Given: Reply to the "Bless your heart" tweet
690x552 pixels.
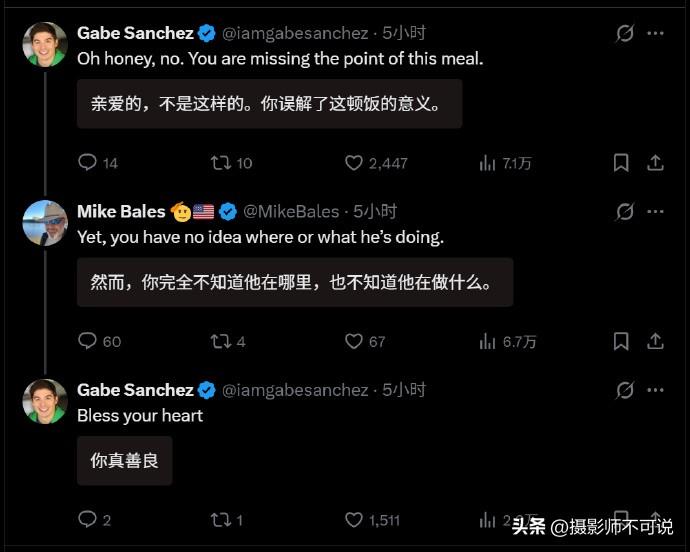Looking at the screenshot, I should [x=87, y=519].
